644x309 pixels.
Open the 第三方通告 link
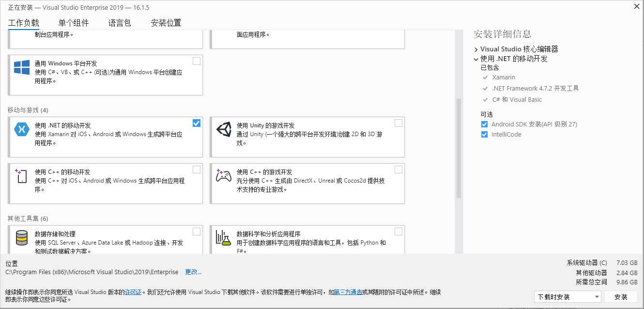click(349, 293)
